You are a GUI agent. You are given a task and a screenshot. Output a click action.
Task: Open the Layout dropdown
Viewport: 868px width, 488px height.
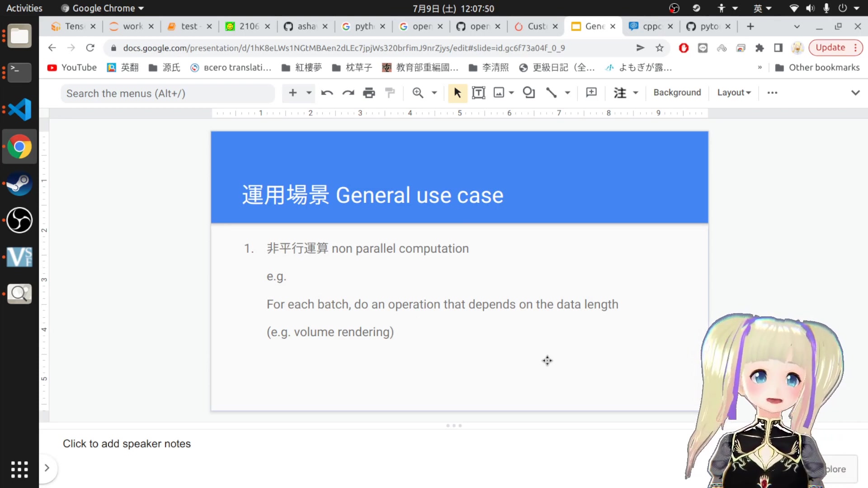coord(734,93)
